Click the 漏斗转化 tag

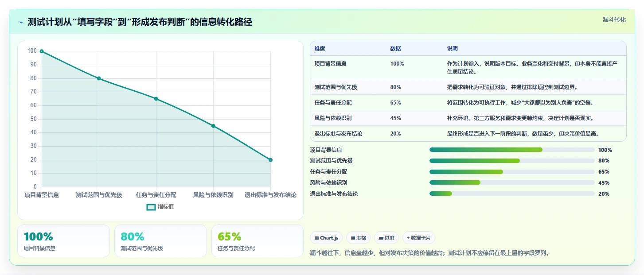(614, 19)
